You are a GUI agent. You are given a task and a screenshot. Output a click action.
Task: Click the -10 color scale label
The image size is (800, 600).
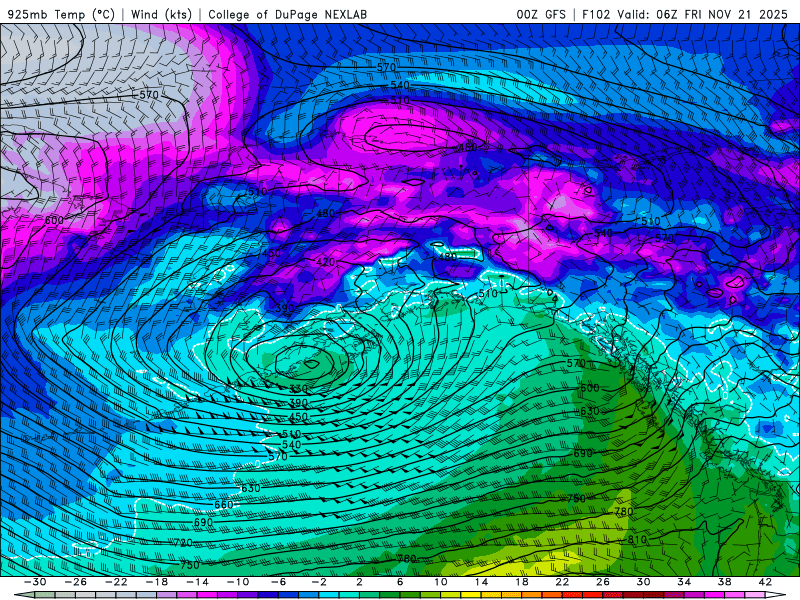pyautogui.click(x=238, y=582)
